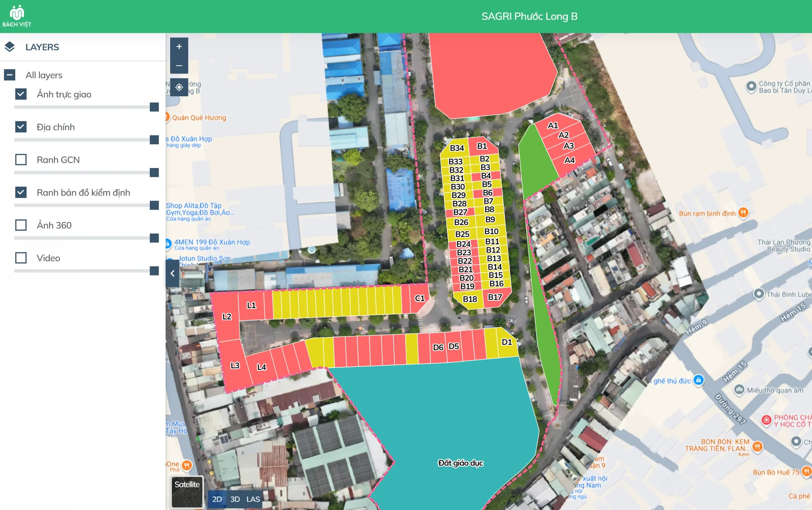Click the Miếu thờ quan âm marker

click(739, 390)
